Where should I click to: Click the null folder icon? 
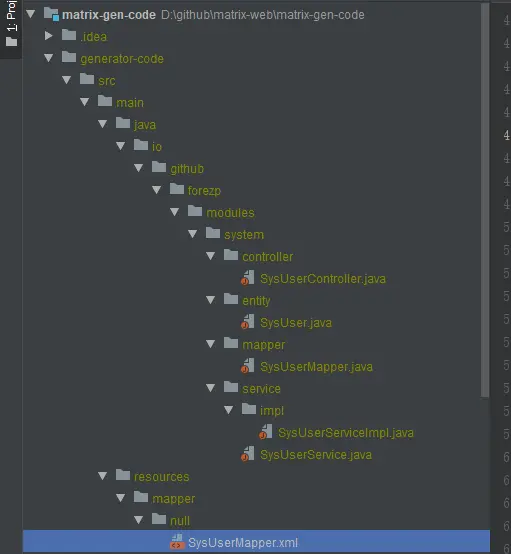click(x=159, y=519)
